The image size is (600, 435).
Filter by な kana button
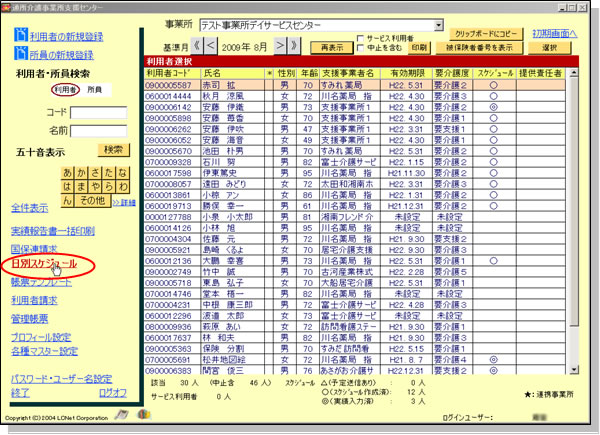(122, 173)
